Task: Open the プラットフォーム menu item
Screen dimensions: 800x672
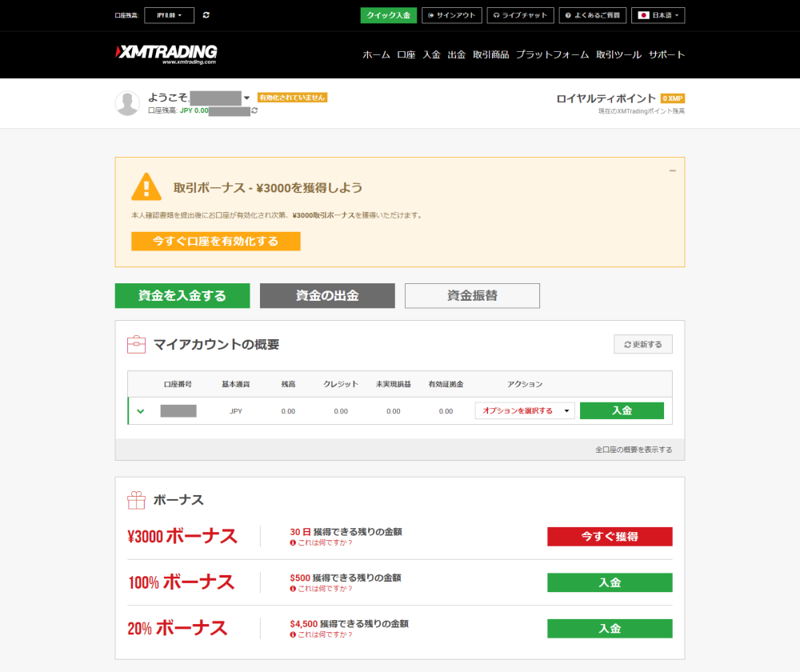Action: coord(553,54)
